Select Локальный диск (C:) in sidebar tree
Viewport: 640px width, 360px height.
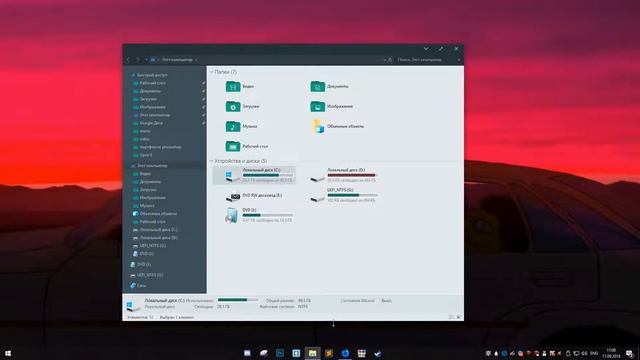(155, 230)
